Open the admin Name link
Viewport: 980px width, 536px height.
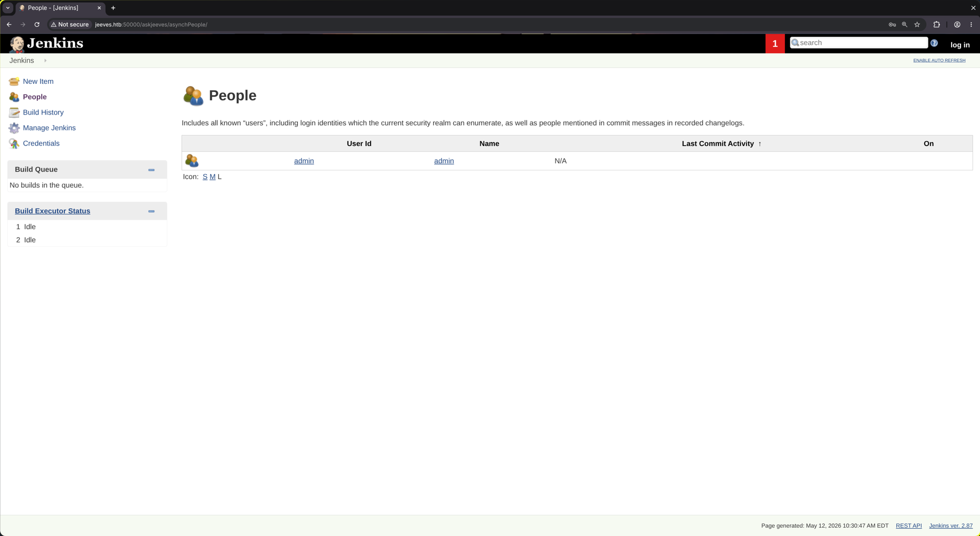tap(444, 161)
